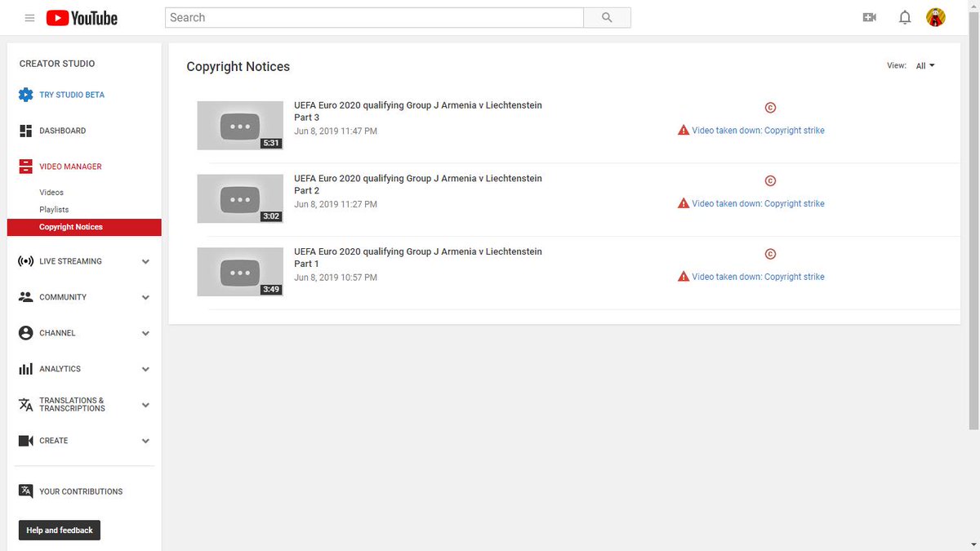The image size is (980, 551).
Task: Click the Copyright Notices page heading
Action: point(238,67)
